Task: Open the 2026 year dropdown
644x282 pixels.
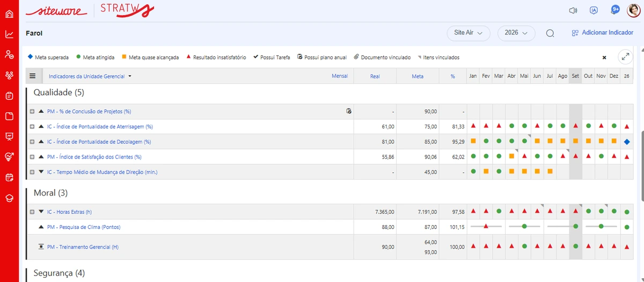Action: 516,33
